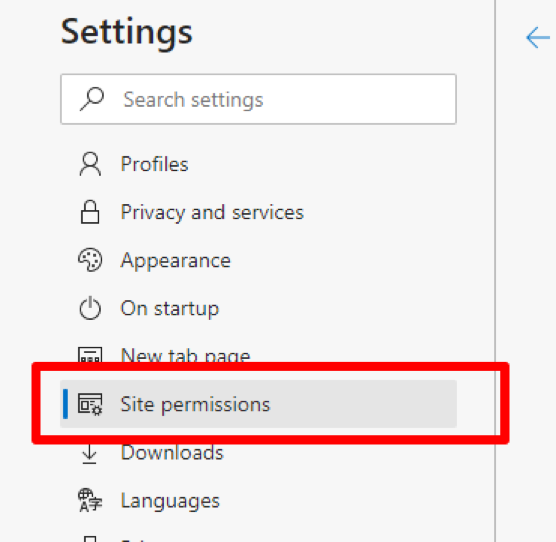Select the Appearance menu item
Screen dimensions: 556x542
pos(258,260)
